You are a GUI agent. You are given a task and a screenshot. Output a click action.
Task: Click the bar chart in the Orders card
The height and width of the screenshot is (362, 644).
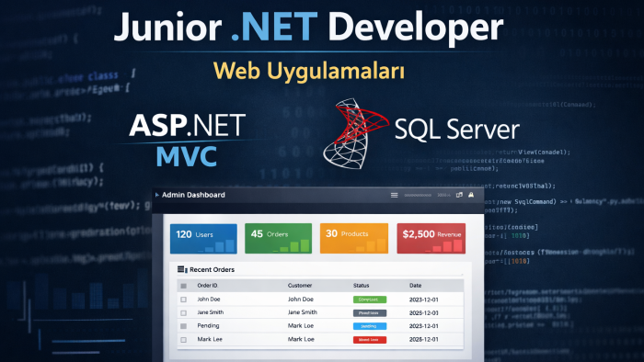292,246
